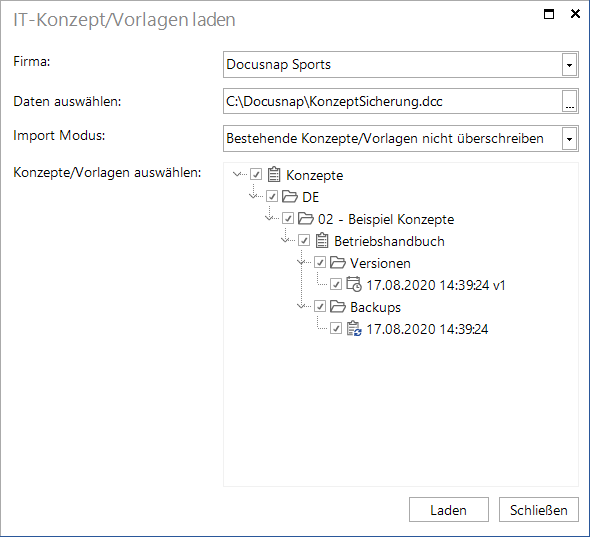This screenshot has height=537, width=590.
Task: Click the calendar-clock version icon for v1
Action: pyautogui.click(x=354, y=284)
